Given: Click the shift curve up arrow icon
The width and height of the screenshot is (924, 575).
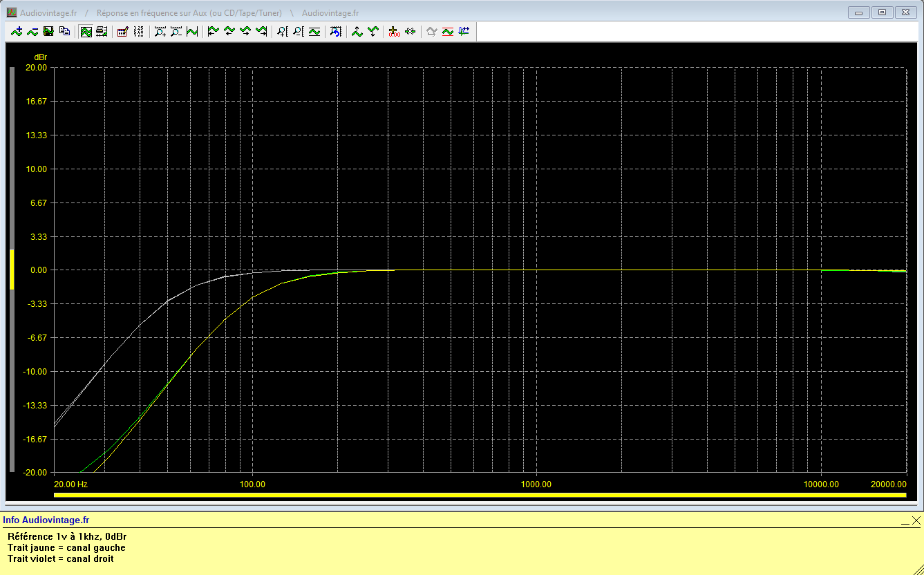Looking at the screenshot, I should click(x=357, y=31).
